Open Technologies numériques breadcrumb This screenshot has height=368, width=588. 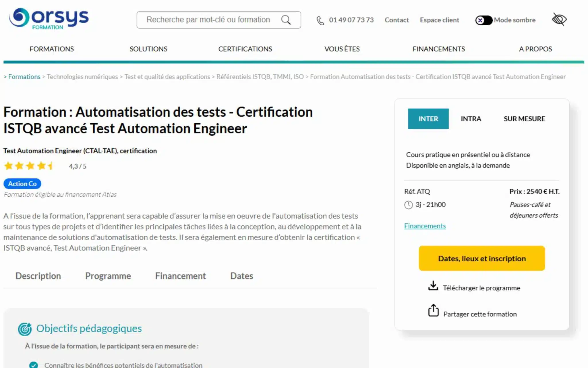coord(82,77)
